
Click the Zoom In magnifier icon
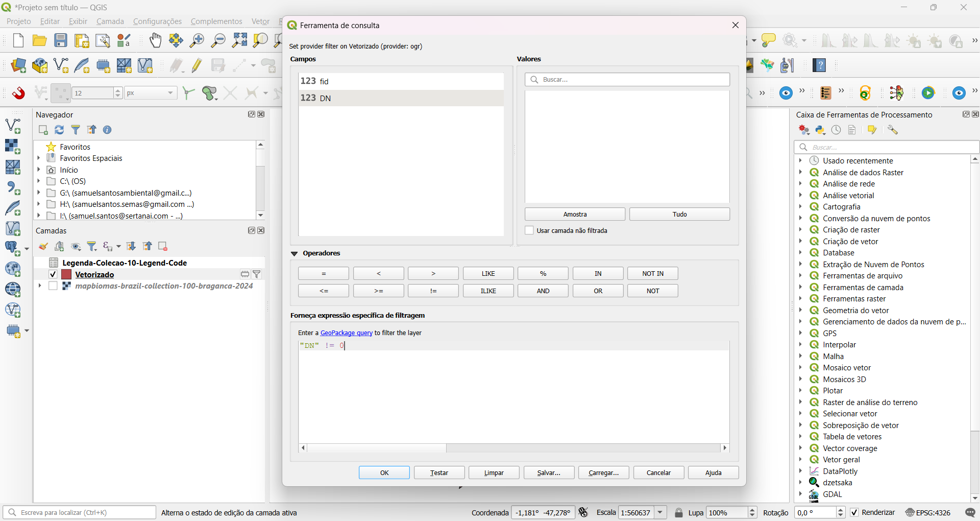[x=197, y=40]
